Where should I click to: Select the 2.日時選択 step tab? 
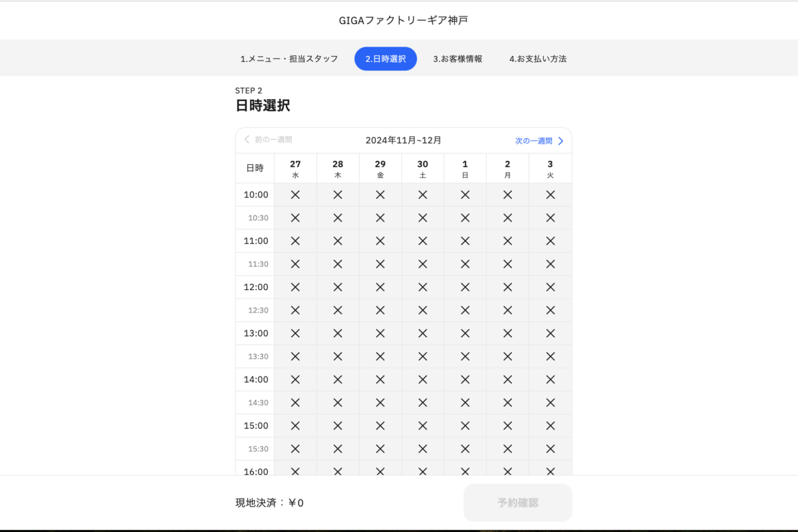tap(386, 59)
